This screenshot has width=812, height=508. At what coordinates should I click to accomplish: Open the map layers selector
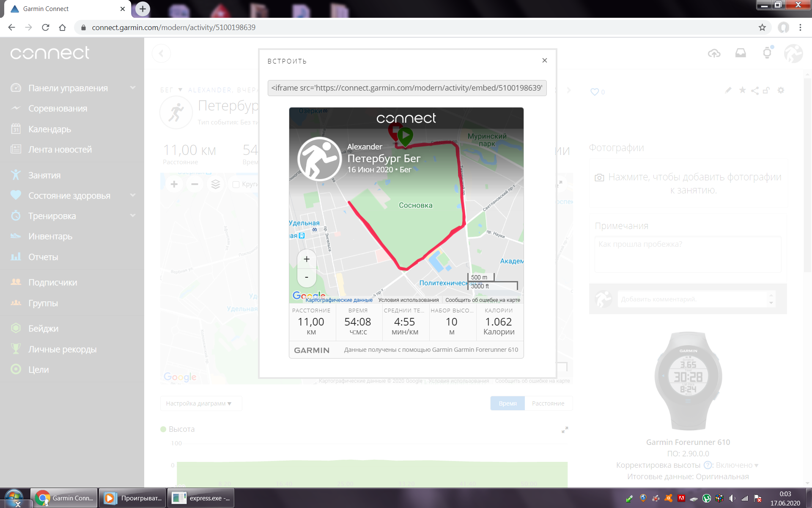pos(216,184)
